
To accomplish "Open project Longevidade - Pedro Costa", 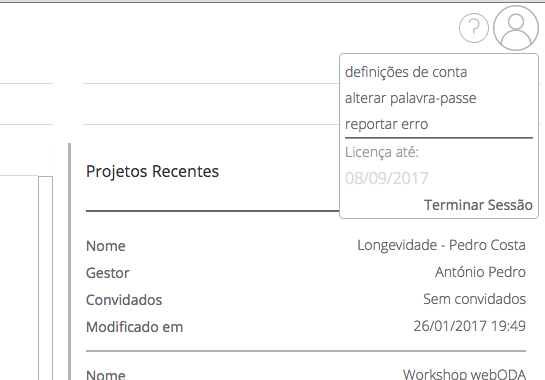I will (x=441, y=245).
